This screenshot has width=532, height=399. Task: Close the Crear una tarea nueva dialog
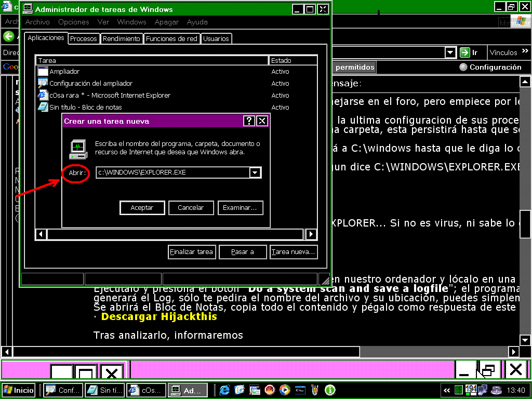(262, 121)
